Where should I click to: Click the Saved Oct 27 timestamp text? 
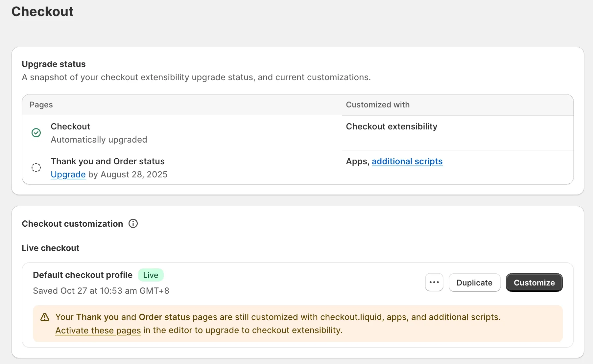click(101, 291)
